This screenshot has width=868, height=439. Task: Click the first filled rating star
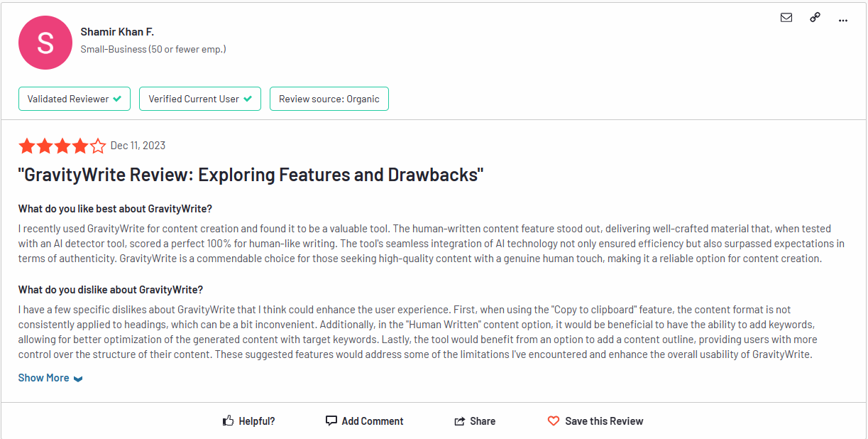pyautogui.click(x=27, y=146)
